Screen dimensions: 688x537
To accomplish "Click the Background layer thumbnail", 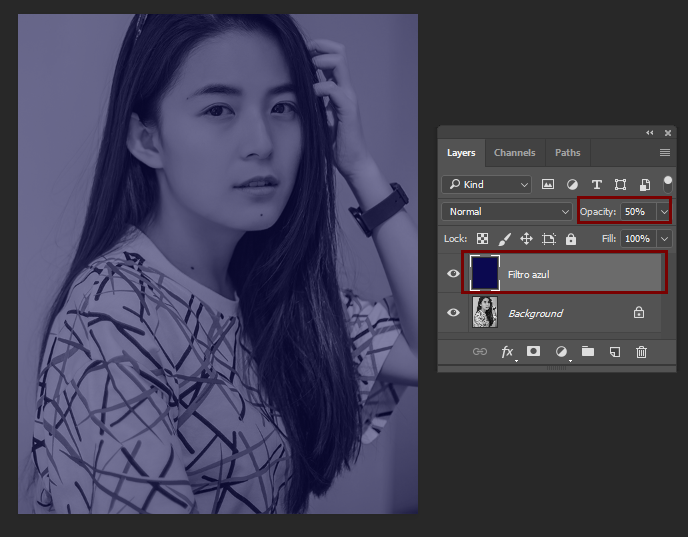I will (485, 312).
